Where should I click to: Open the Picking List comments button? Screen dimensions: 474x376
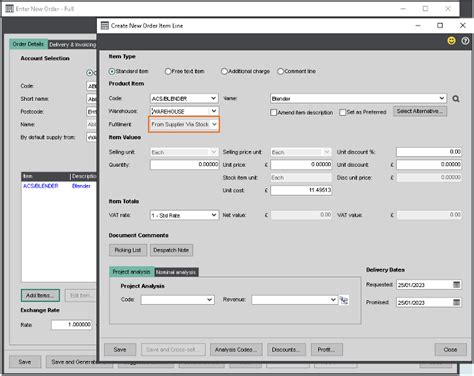click(x=128, y=250)
